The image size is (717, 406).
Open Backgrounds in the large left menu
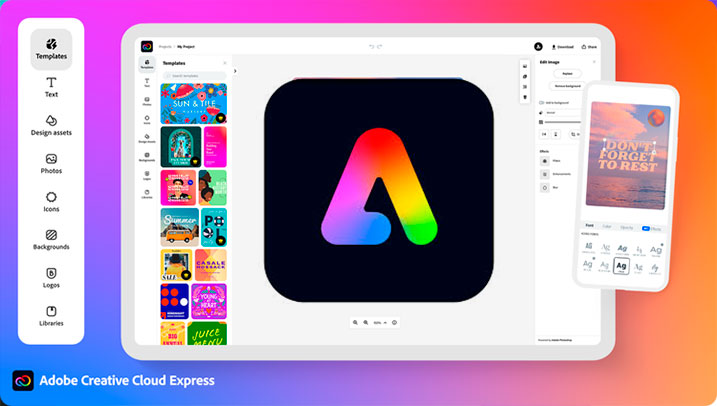click(x=51, y=240)
